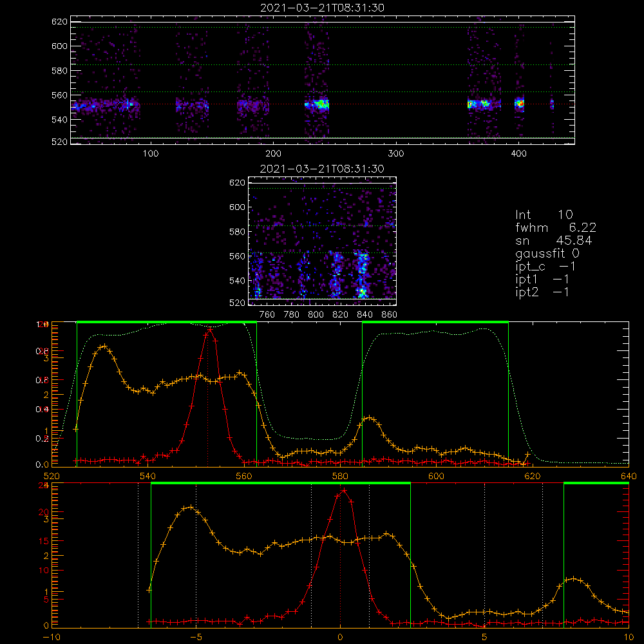Click x-axis label 780 of middle image

click(292, 315)
